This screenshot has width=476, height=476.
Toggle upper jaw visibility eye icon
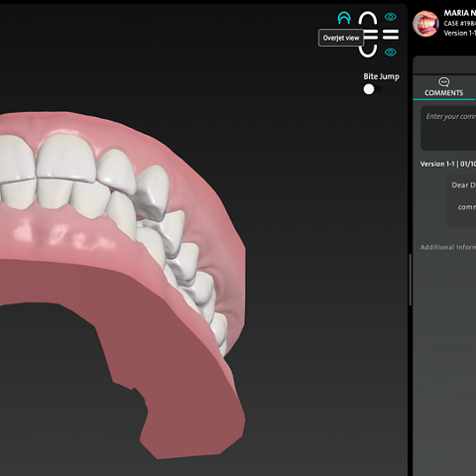(x=391, y=17)
